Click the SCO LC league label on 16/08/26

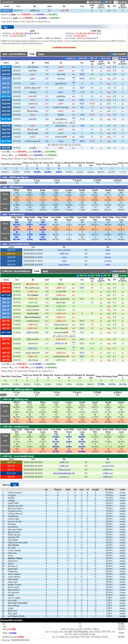click(x=6, y=67)
